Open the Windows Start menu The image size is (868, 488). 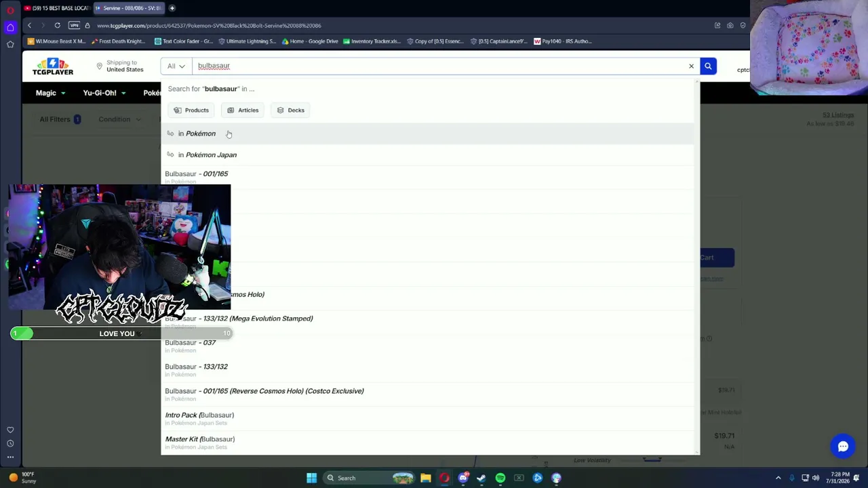point(311,478)
